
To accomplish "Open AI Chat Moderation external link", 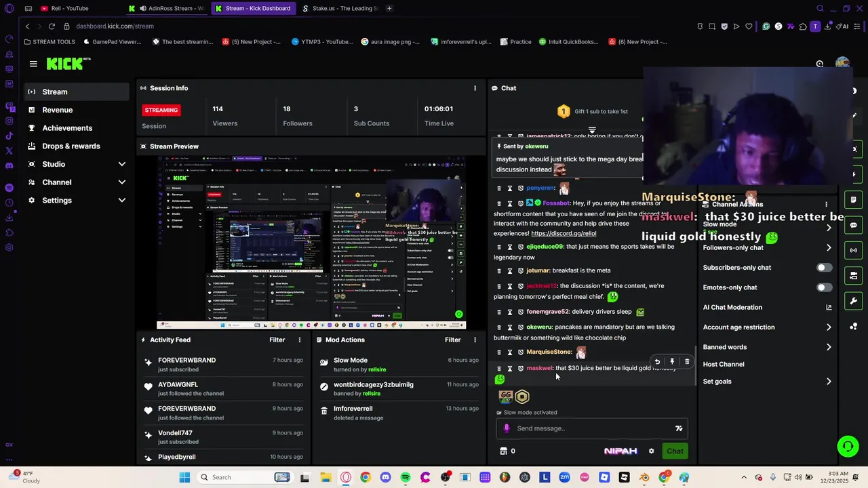I will click(x=829, y=308).
